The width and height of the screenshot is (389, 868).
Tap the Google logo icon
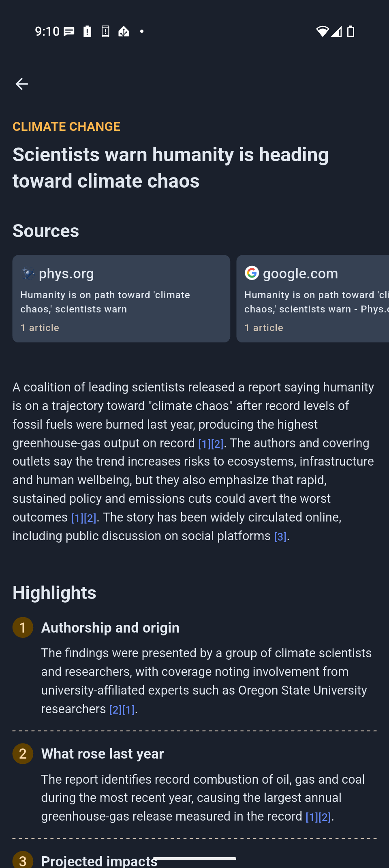[252, 273]
